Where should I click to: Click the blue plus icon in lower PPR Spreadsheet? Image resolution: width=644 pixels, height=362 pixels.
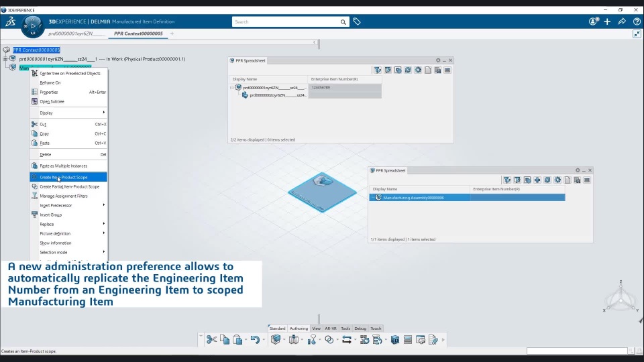537,180
